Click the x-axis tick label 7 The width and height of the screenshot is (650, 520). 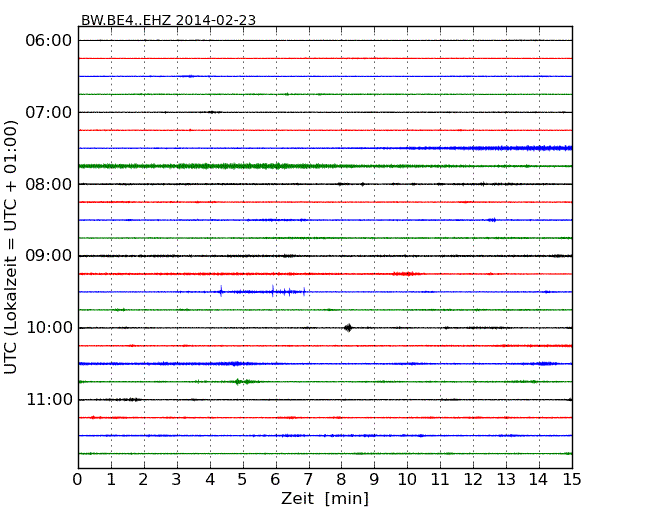309,479
